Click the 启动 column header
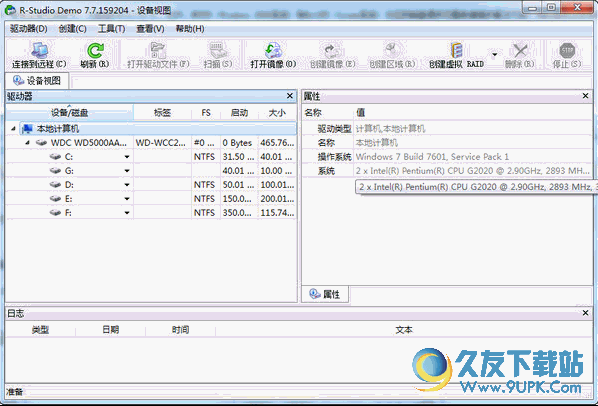The height and width of the screenshot is (406, 598). pos(239,112)
